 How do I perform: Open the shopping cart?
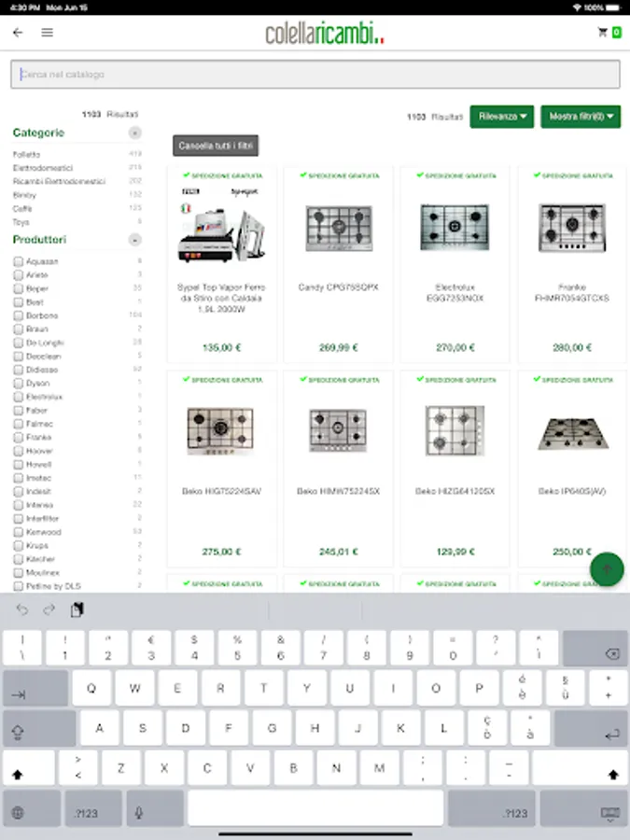609,33
